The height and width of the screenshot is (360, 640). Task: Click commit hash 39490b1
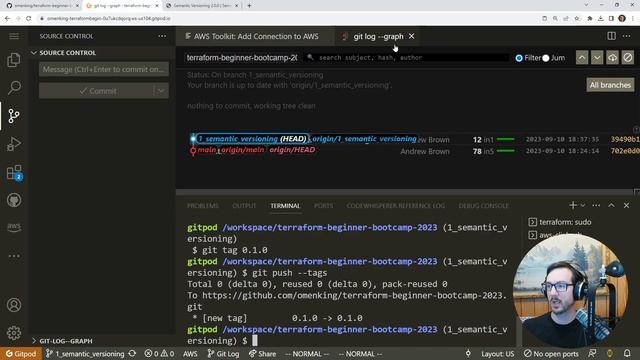[x=625, y=139]
